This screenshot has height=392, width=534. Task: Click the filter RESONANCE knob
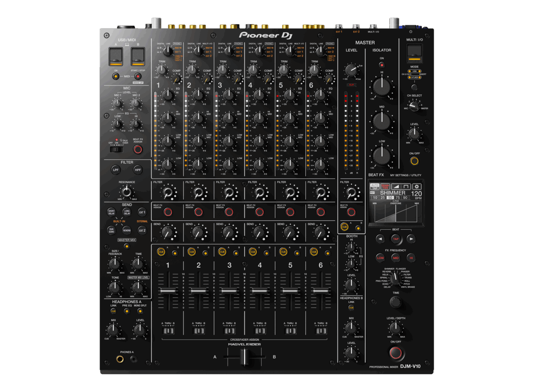[x=127, y=192]
